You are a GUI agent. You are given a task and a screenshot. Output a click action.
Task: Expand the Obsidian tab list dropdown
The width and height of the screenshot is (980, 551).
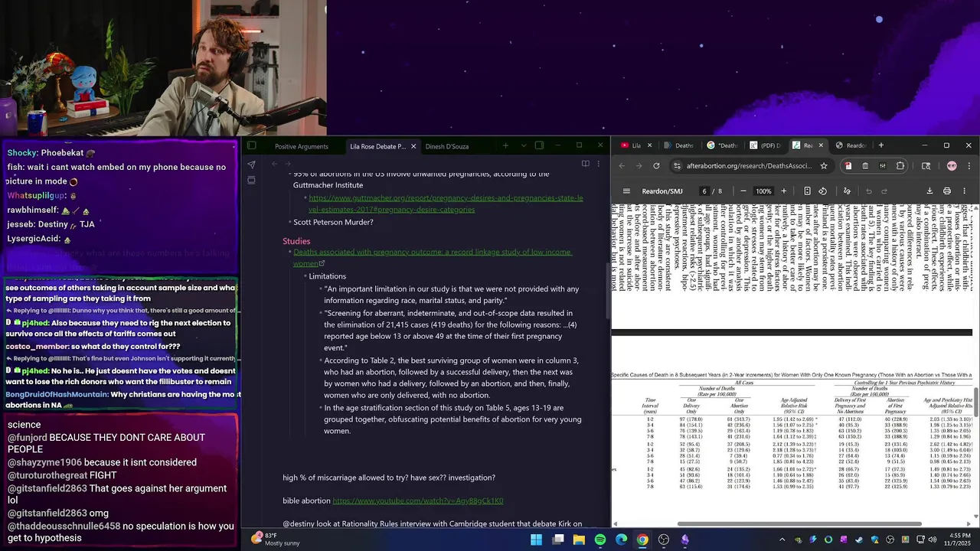coord(524,145)
